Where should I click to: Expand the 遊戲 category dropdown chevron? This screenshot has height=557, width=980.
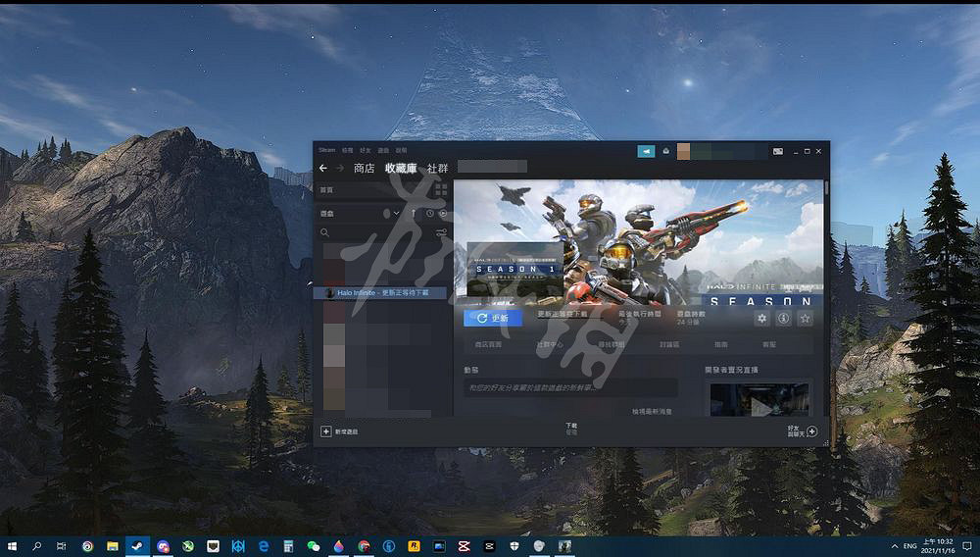click(x=396, y=213)
